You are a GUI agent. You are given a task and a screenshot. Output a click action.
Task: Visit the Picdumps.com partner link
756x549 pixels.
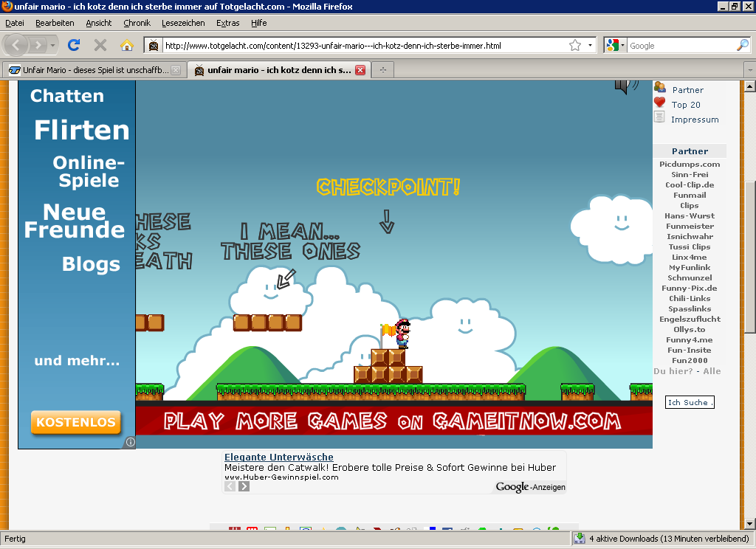click(690, 164)
